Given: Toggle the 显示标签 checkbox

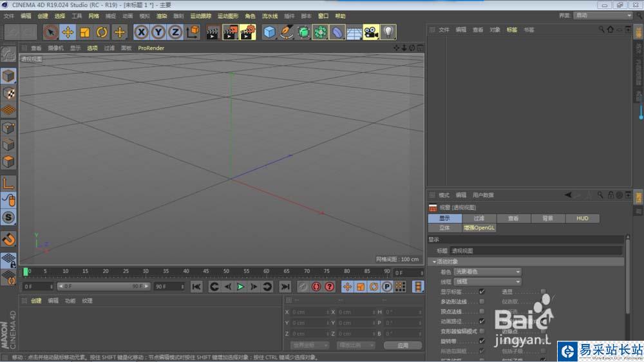Looking at the screenshot, I should [x=482, y=292].
